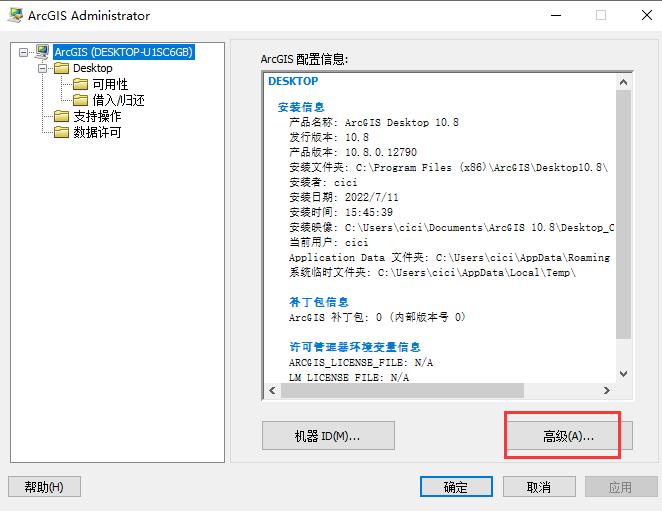Collapse the Desktop tree node
The width and height of the screenshot is (662, 511).
[x=43, y=68]
